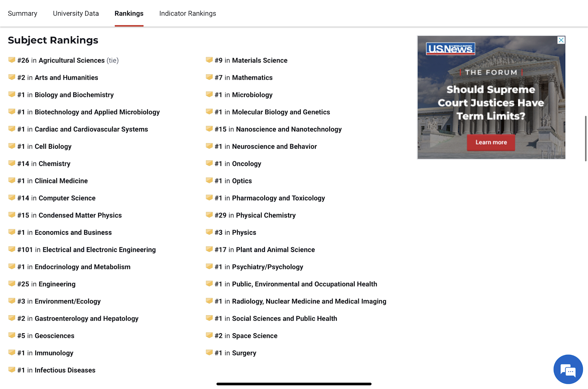Open Endocrinology and Metabolism ranking
The width and height of the screenshot is (588, 389).
[x=83, y=267]
